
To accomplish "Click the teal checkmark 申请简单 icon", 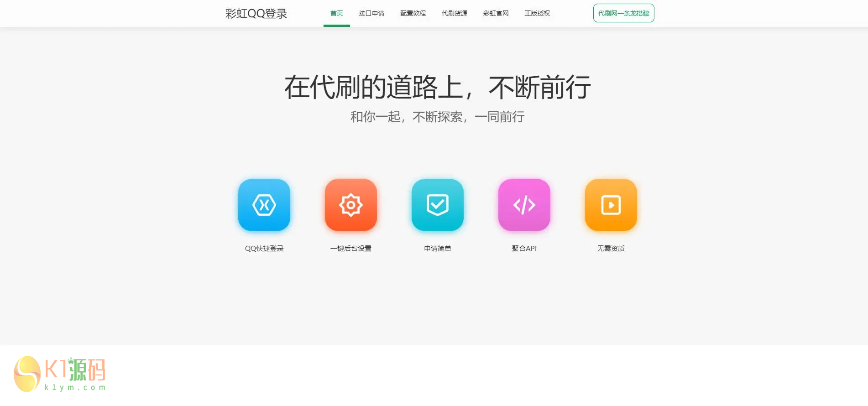I will click(x=438, y=205).
